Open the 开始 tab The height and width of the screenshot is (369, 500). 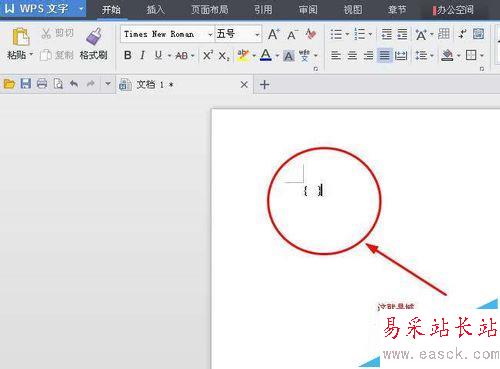pos(111,9)
